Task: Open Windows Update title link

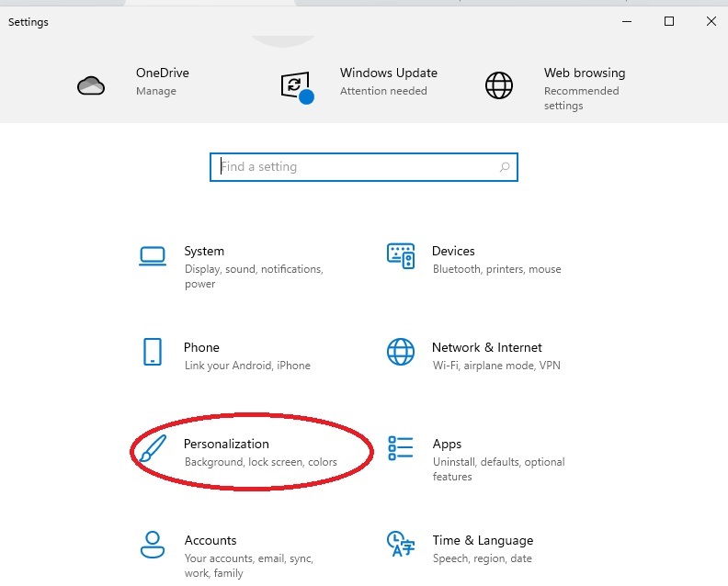Action: point(389,73)
